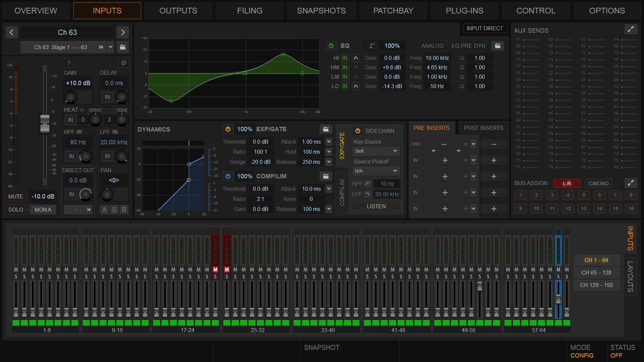
Task: Click EQ curve type icon beside 100%
Action: pyautogui.click(x=372, y=46)
